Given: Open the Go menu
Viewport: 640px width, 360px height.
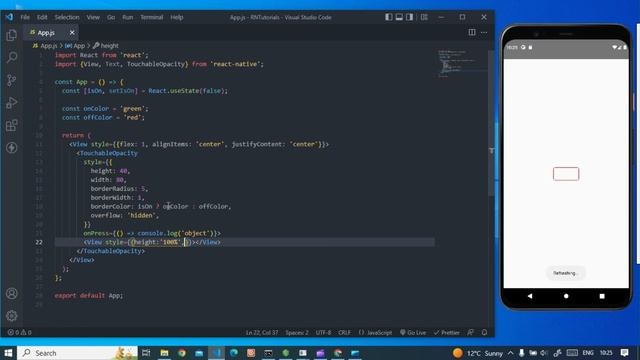Looking at the screenshot, I should [111, 17].
